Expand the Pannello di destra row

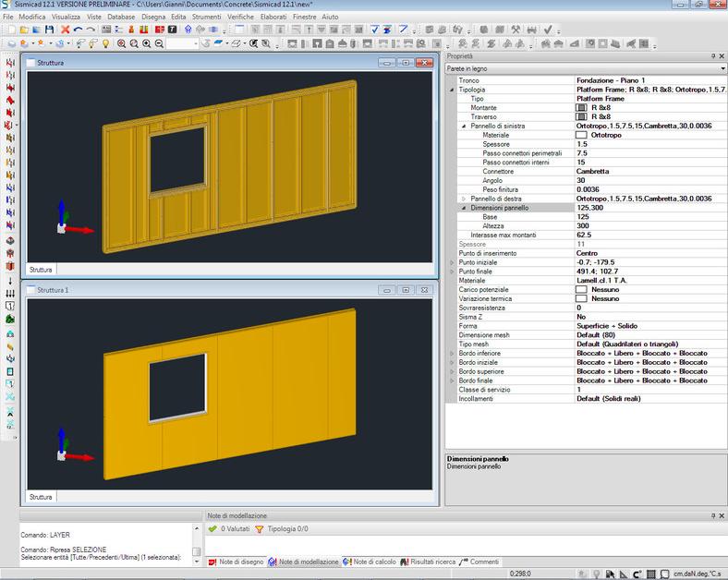464,199
